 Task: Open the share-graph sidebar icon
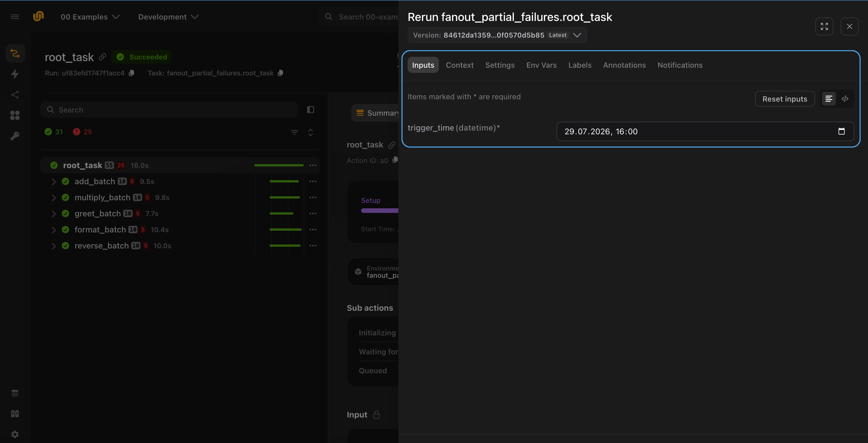[x=15, y=95]
